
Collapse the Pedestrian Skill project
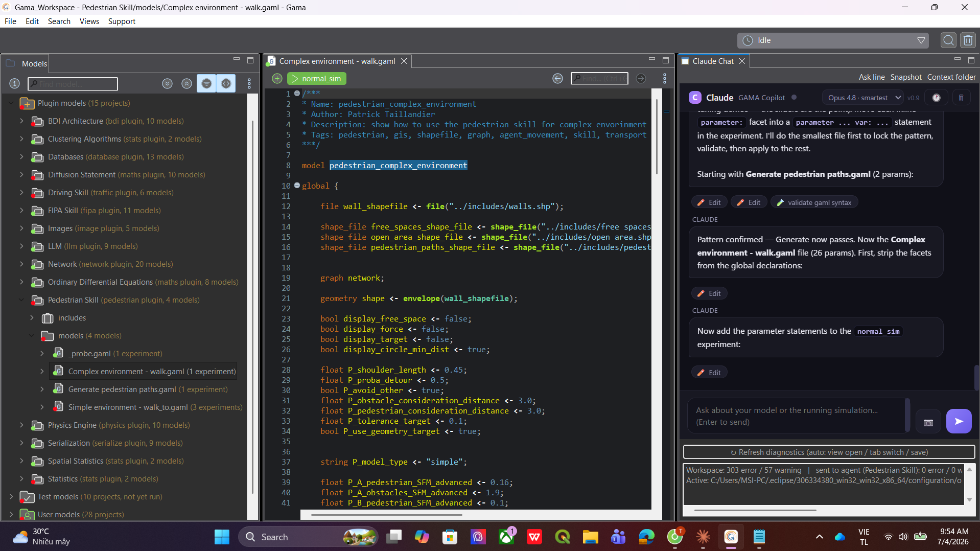pyautogui.click(x=21, y=300)
